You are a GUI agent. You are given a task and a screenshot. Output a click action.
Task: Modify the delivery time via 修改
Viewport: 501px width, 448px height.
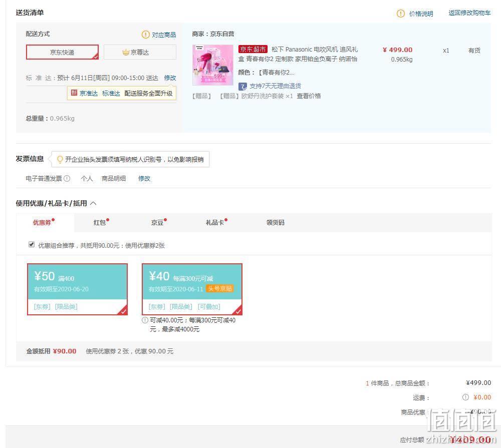[170, 78]
